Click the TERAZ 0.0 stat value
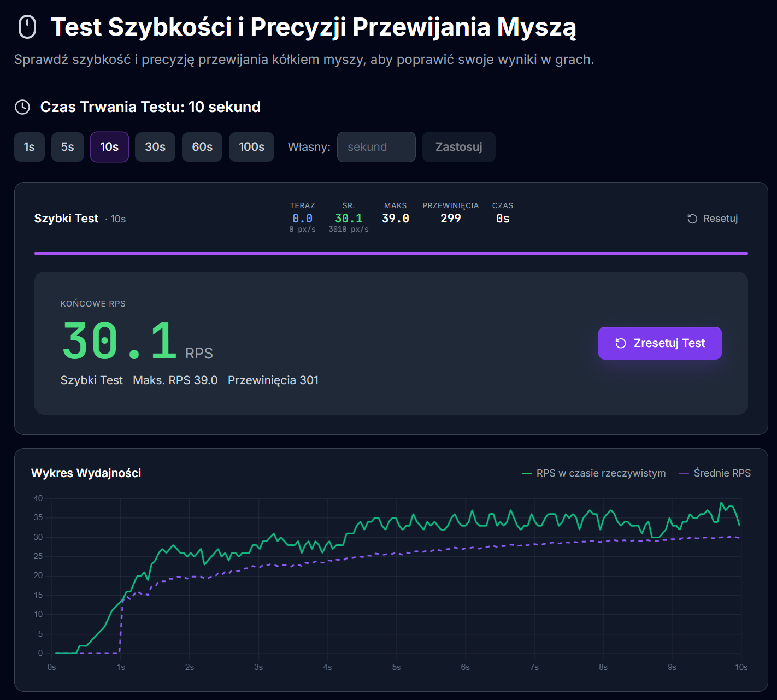This screenshot has height=700, width=777. tap(302, 219)
